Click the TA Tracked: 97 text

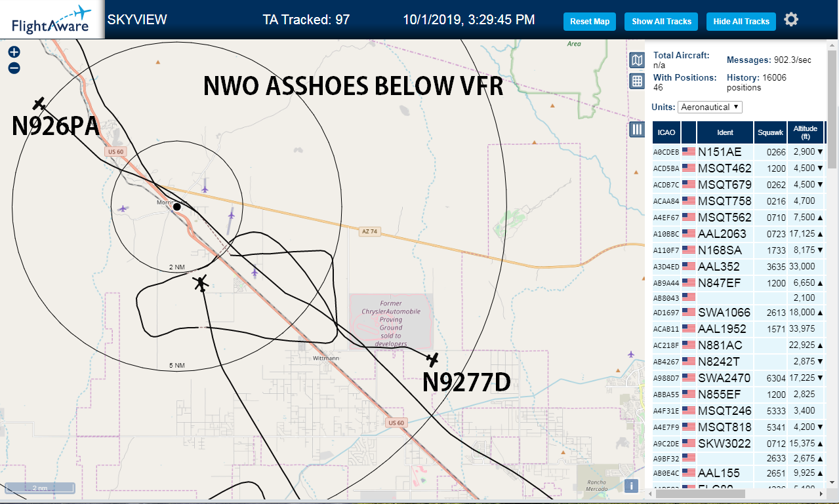tap(306, 20)
